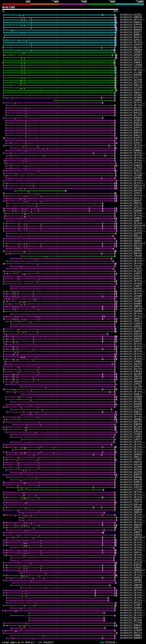Viewport: 146px width, 644px height.
Task: Select the UniRef100_Q6Z796 label
Action: point(131,80)
